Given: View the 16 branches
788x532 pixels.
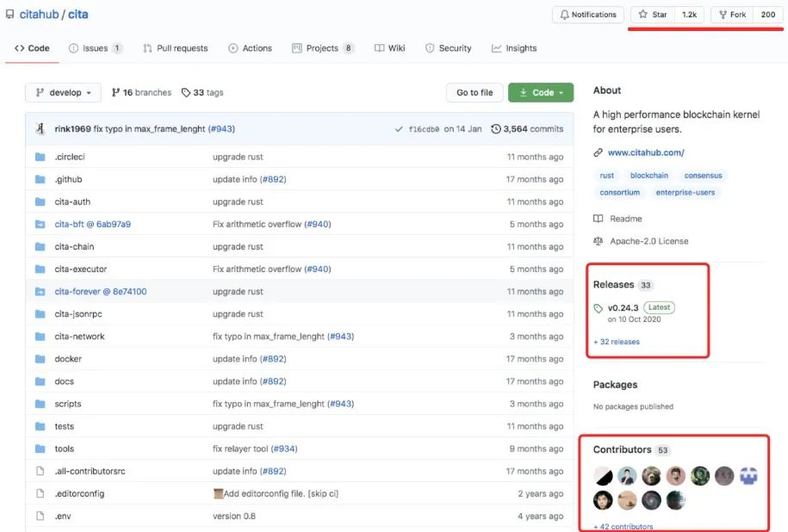Looking at the screenshot, I should pyautogui.click(x=141, y=92).
